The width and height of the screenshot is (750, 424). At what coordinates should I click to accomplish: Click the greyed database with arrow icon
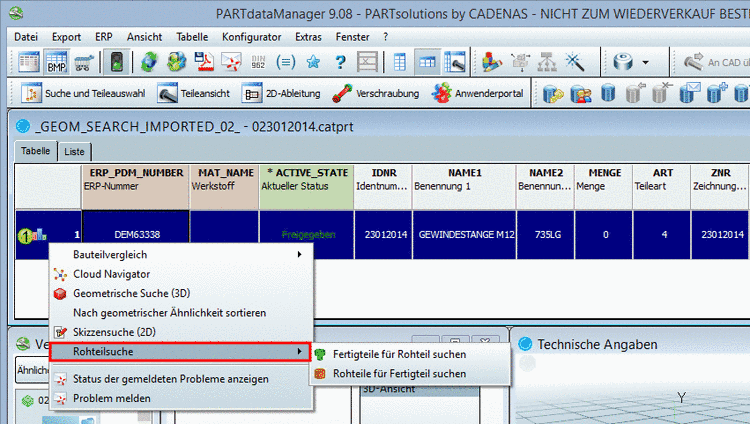(x=635, y=93)
